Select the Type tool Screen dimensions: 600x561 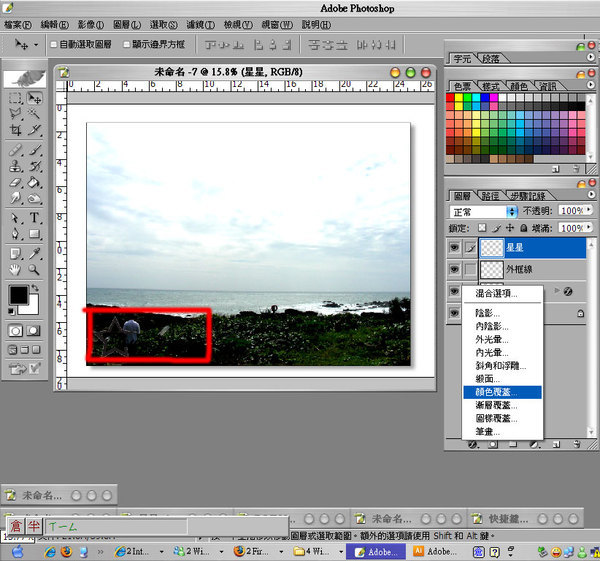click(x=34, y=218)
